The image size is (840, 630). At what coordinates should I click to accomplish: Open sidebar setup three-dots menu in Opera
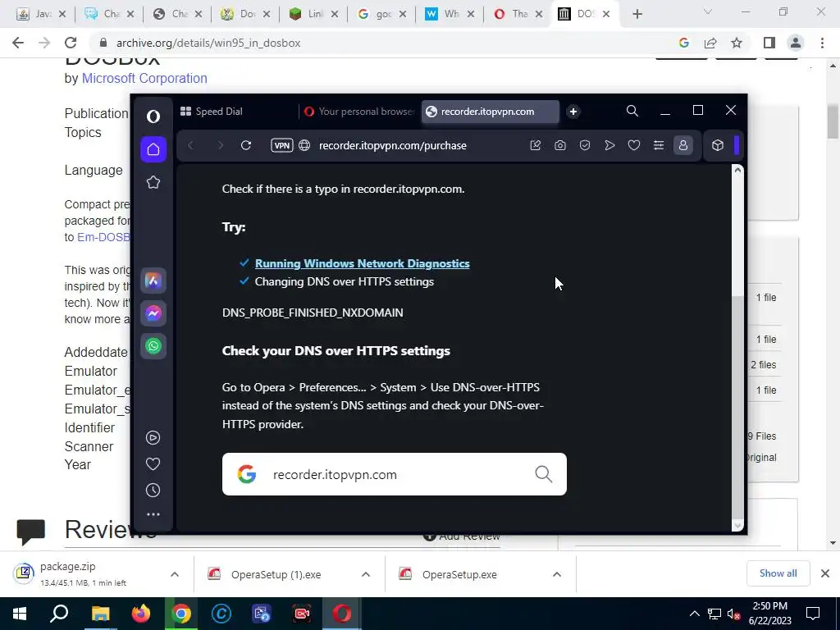153,514
